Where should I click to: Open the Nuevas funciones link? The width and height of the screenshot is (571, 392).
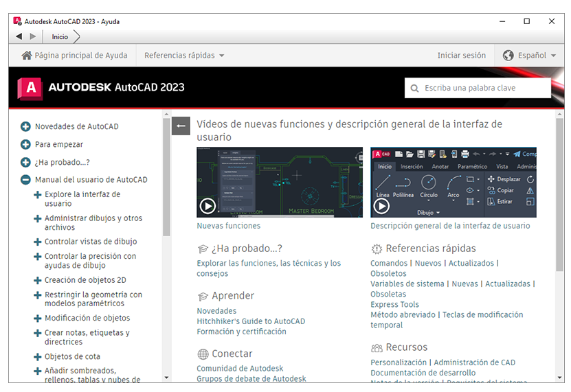click(229, 226)
